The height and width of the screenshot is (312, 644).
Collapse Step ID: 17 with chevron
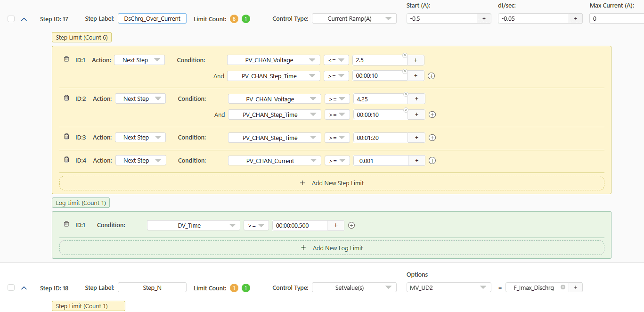24,19
